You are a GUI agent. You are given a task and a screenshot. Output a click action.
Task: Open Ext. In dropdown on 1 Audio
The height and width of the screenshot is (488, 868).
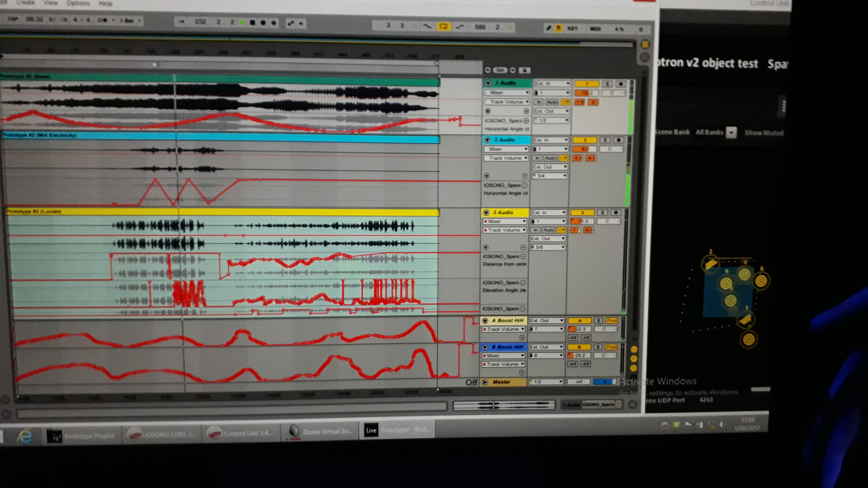pos(552,83)
